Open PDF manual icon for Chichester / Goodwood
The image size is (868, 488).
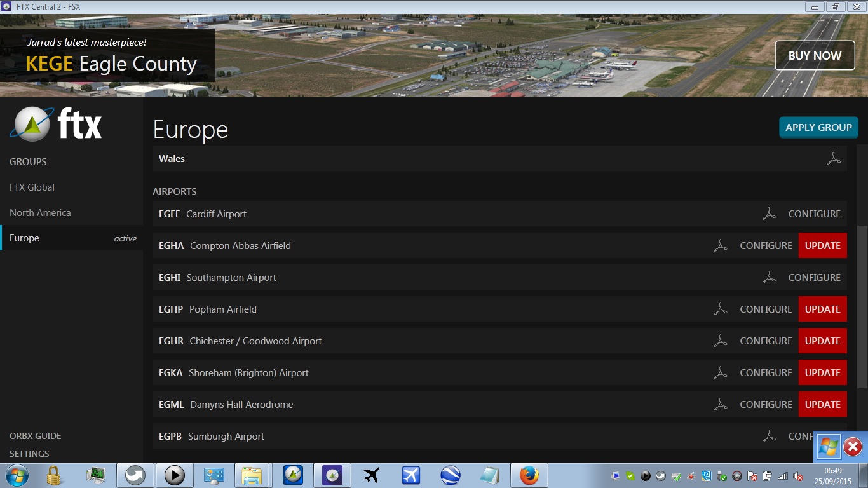pyautogui.click(x=720, y=341)
